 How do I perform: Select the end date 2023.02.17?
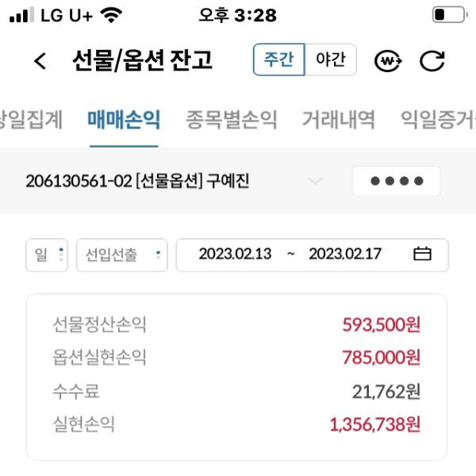tap(344, 254)
